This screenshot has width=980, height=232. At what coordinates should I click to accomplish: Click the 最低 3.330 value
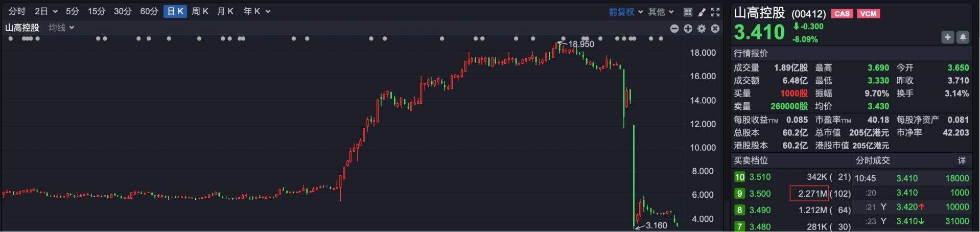point(878,81)
